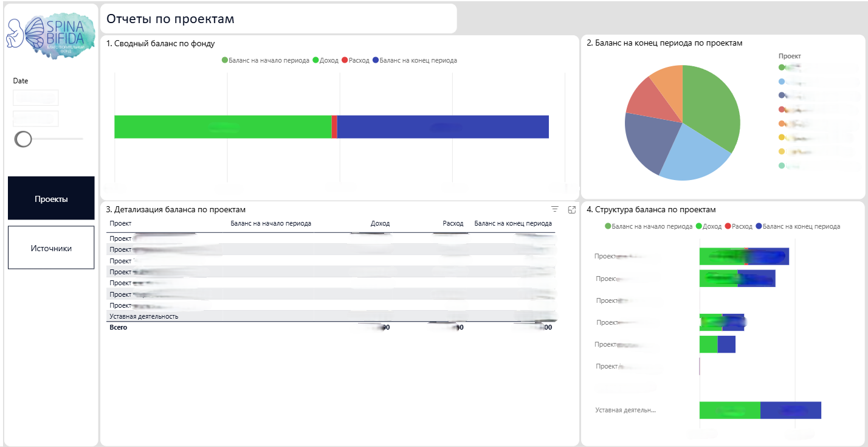Click the end date input field
This screenshot has width=868, height=447.
[x=36, y=119]
